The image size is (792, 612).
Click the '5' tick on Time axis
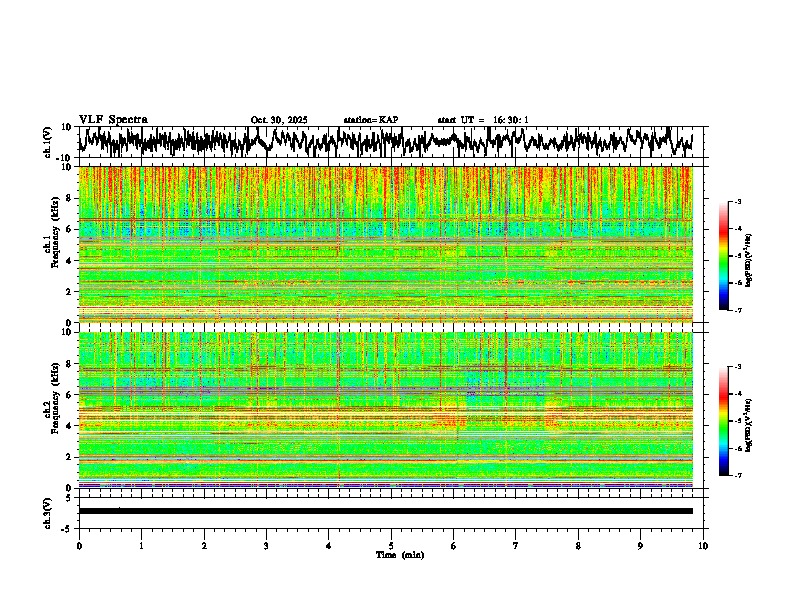(x=391, y=546)
